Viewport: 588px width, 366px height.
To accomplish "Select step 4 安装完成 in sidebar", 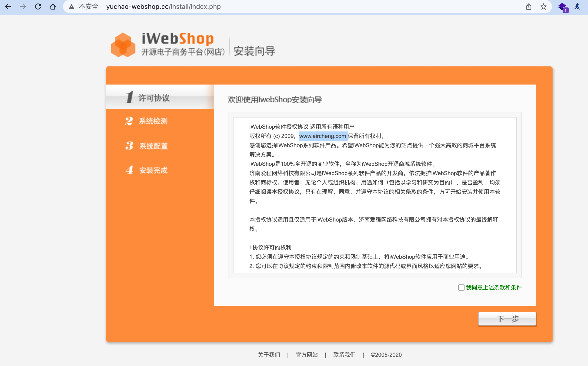I will [153, 170].
